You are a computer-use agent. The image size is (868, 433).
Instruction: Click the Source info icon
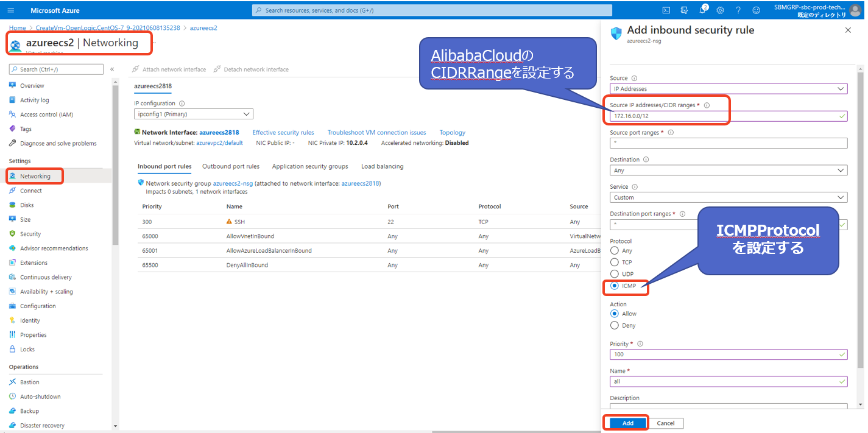634,79
